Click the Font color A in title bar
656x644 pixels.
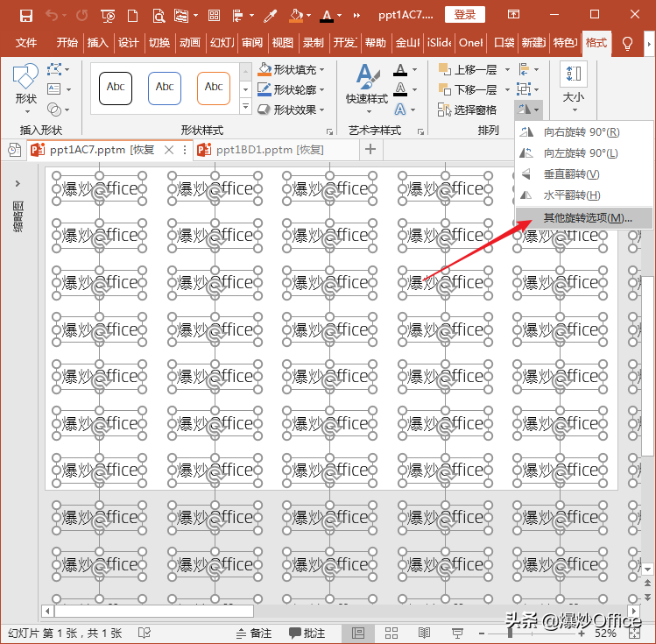327,16
